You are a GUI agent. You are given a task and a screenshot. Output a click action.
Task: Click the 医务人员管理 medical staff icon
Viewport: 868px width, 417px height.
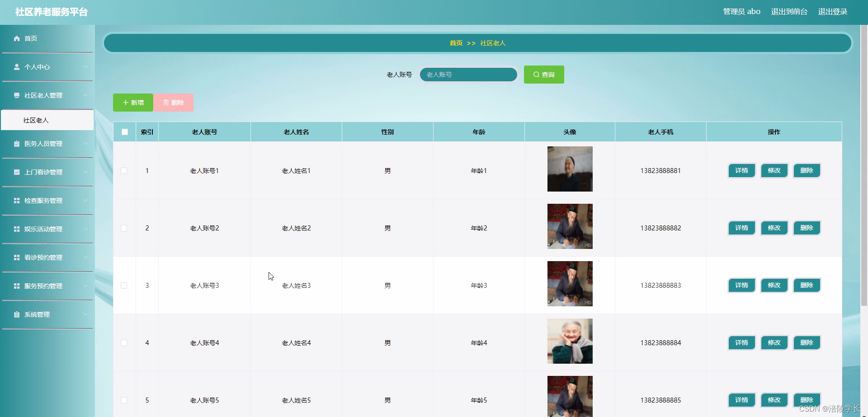[16, 144]
